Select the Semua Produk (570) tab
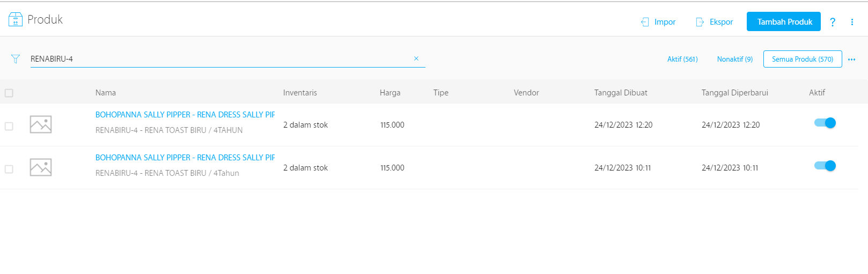This screenshot has height=274, width=868. 802,59
